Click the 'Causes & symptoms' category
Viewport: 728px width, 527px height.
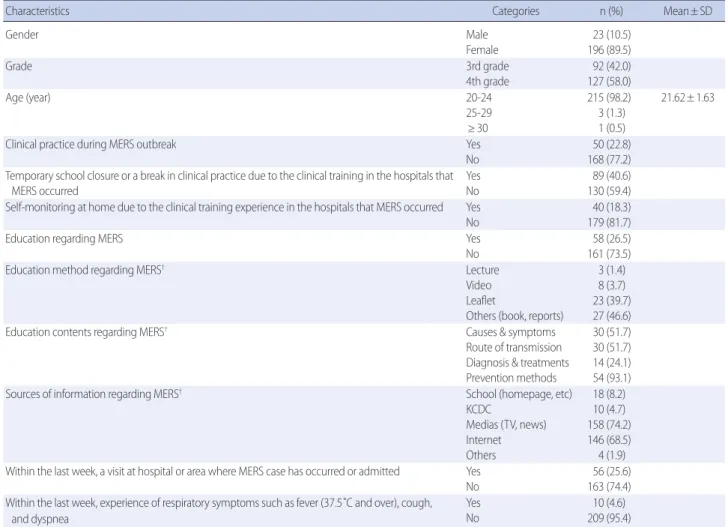[x=511, y=332]
